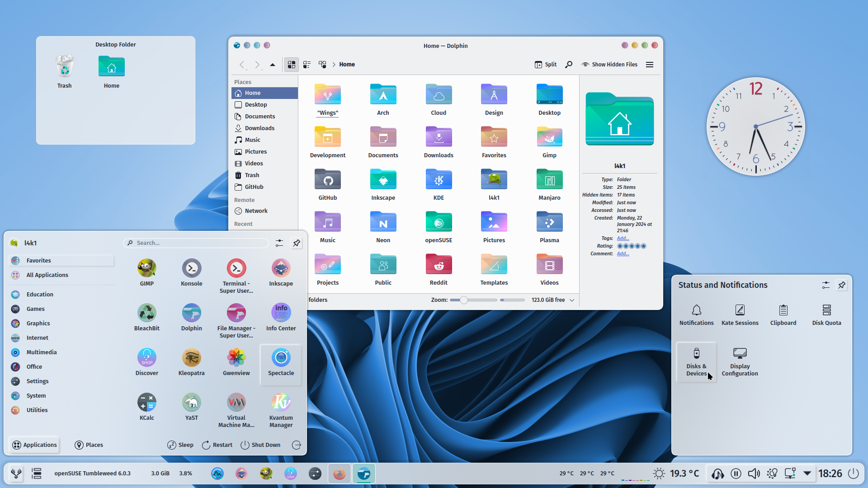Open the Discover software store

coord(146,362)
